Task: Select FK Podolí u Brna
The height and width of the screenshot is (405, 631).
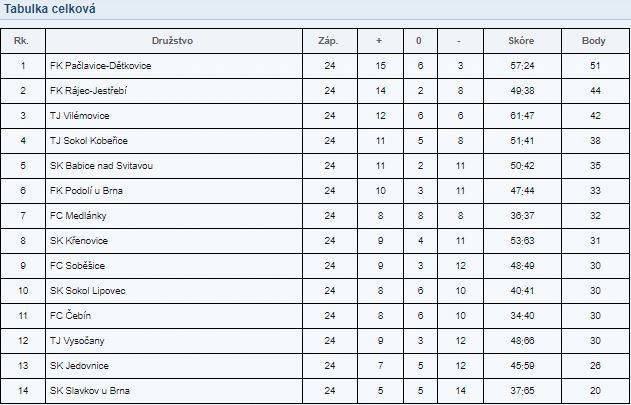Action: tap(86, 190)
